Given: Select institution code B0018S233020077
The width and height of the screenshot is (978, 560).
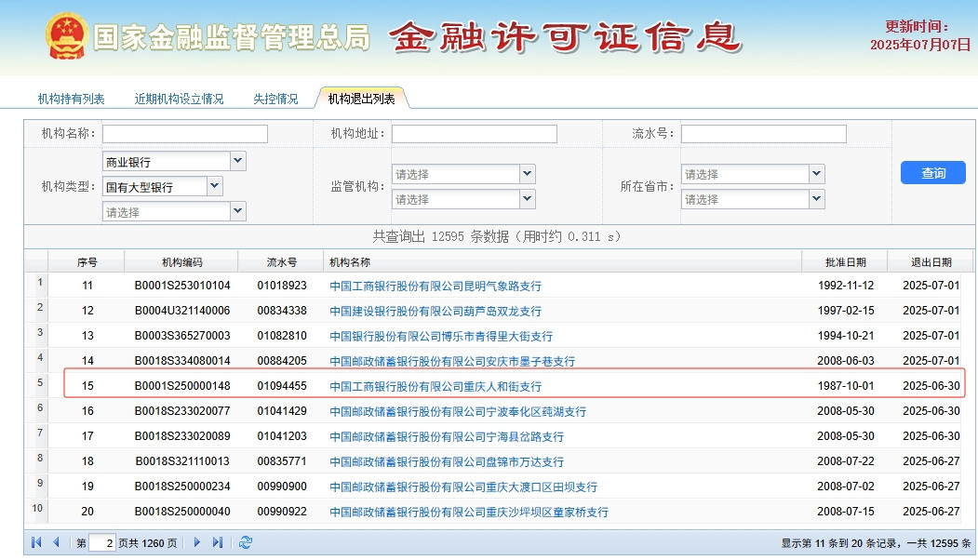Looking at the screenshot, I should (x=182, y=411).
